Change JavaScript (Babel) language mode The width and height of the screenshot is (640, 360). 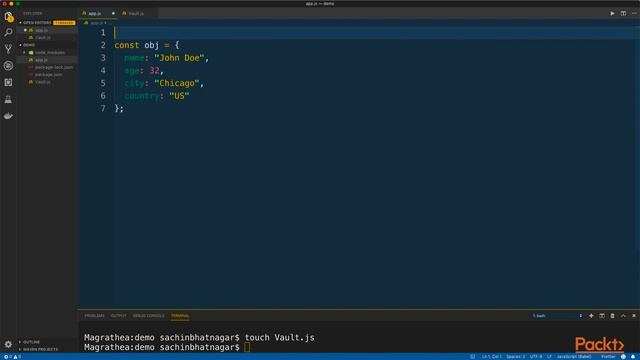(574, 357)
